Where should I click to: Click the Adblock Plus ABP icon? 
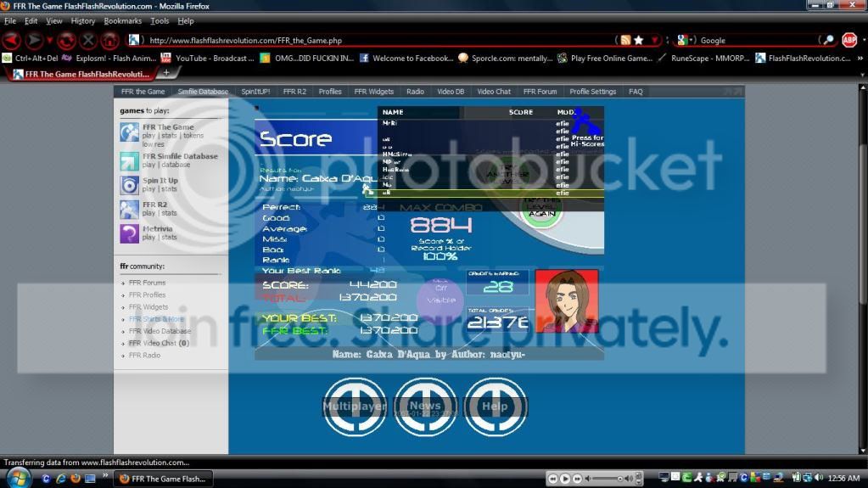coord(848,40)
